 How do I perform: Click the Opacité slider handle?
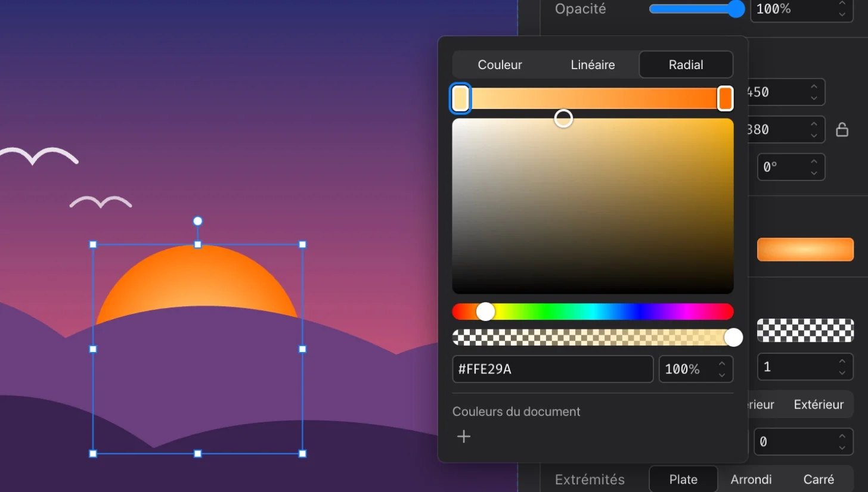pyautogui.click(x=737, y=9)
